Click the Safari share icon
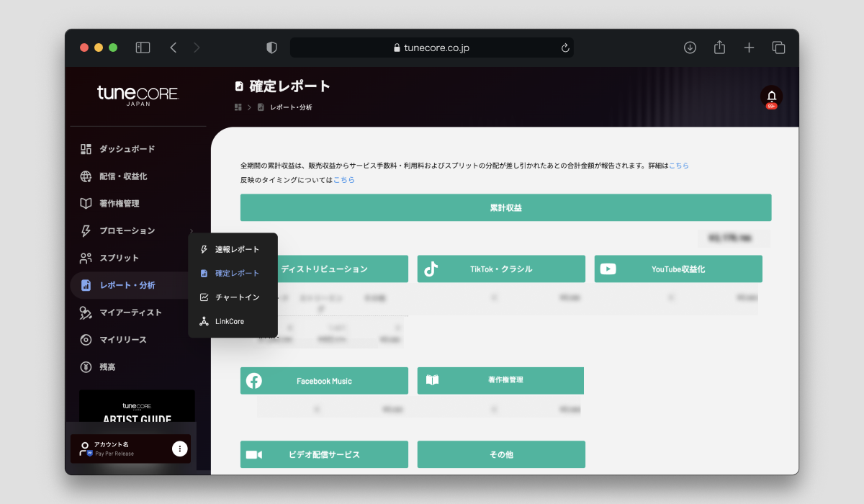This screenshot has width=864, height=504. coord(719,48)
